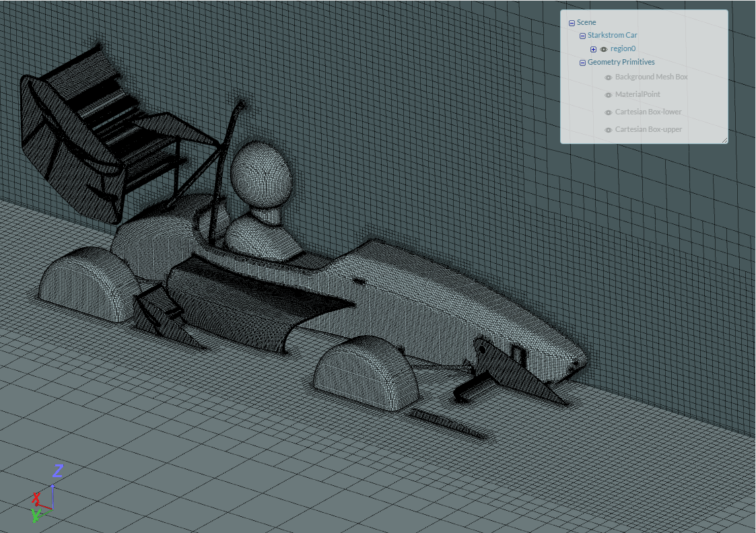The width and height of the screenshot is (756, 533).
Task: Click the green Y axis label on orientation gizmo
Action: point(36,515)
